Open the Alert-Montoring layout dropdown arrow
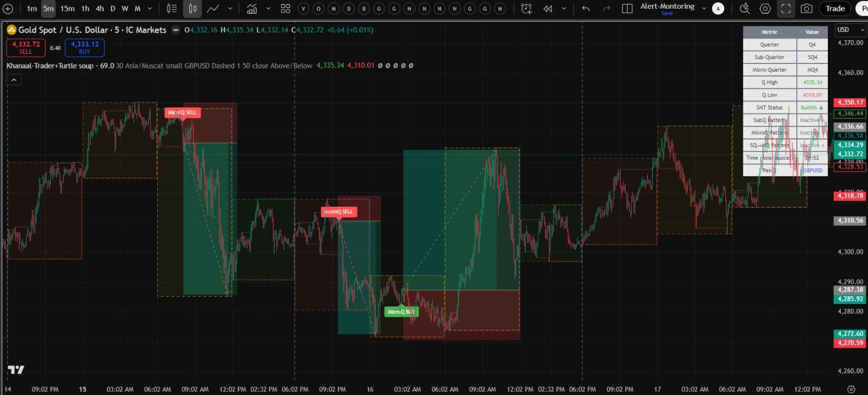 click(704, 9)
